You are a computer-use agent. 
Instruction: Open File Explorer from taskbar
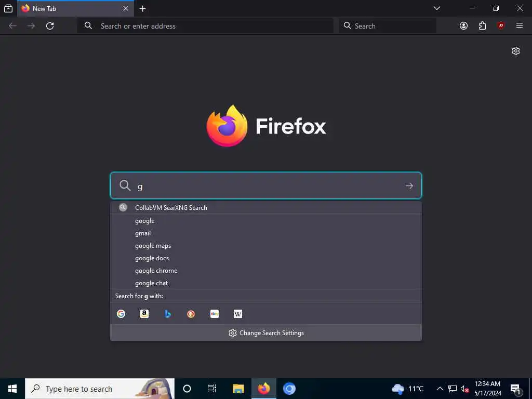[238, 389]
